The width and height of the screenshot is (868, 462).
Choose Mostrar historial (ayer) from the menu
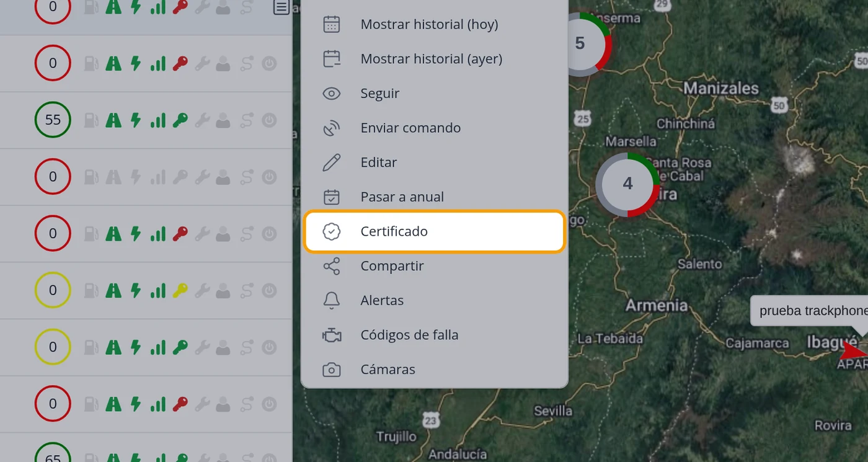click(x=435, y=59)
